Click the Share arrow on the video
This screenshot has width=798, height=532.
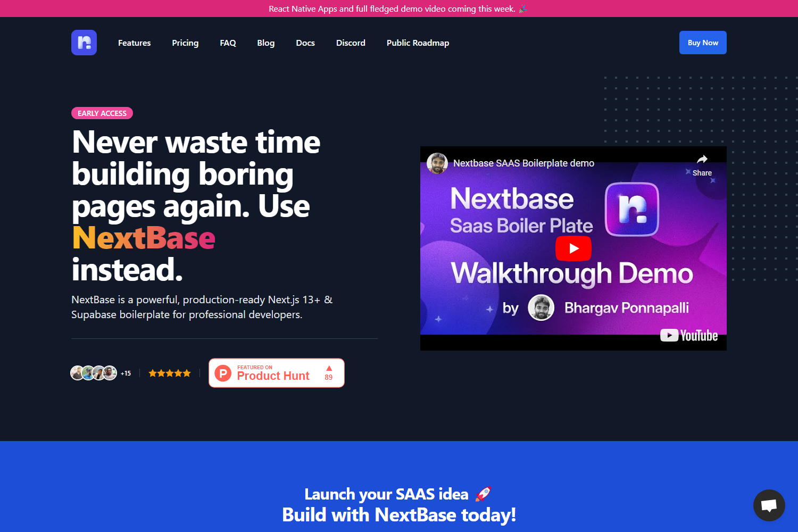tap(702, 159)
